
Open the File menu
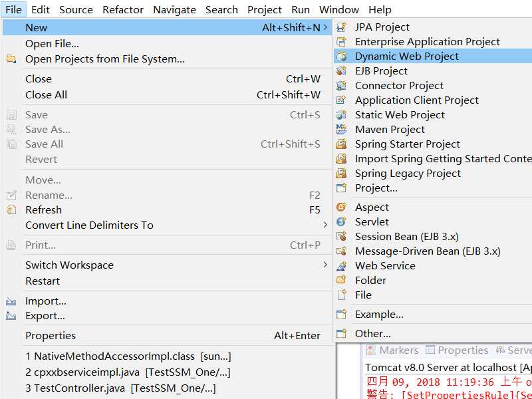pos(13,9)
